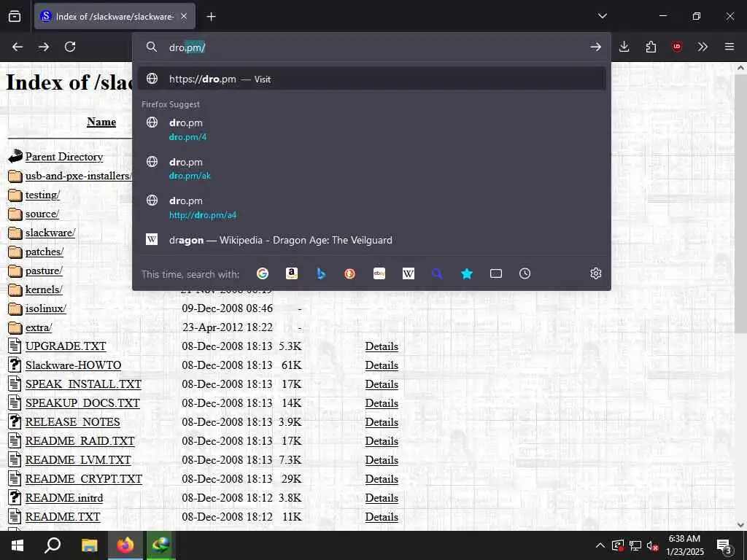Click Details link for README.initrd
This screenshot has height=560, width=747.
(x=382, y=497)
